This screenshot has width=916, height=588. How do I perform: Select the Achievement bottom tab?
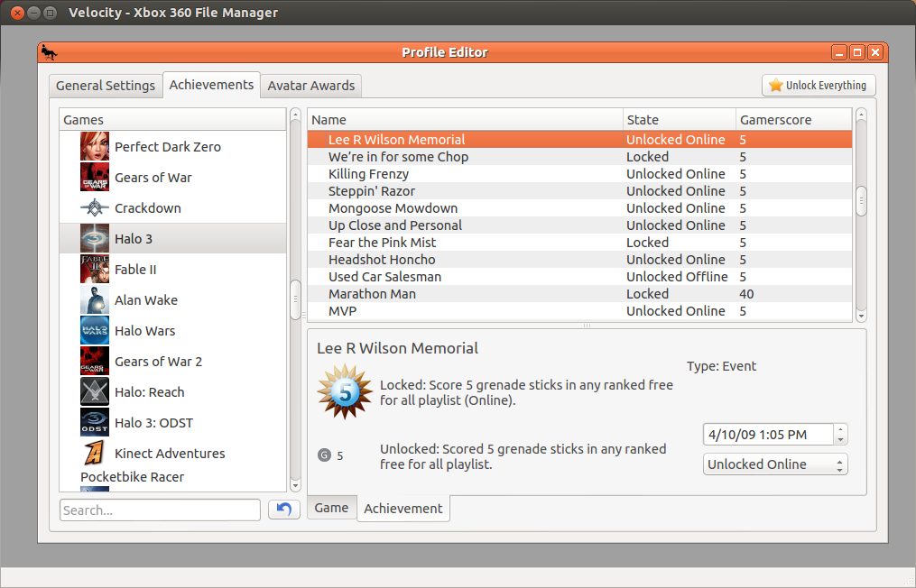click(403, 509)
